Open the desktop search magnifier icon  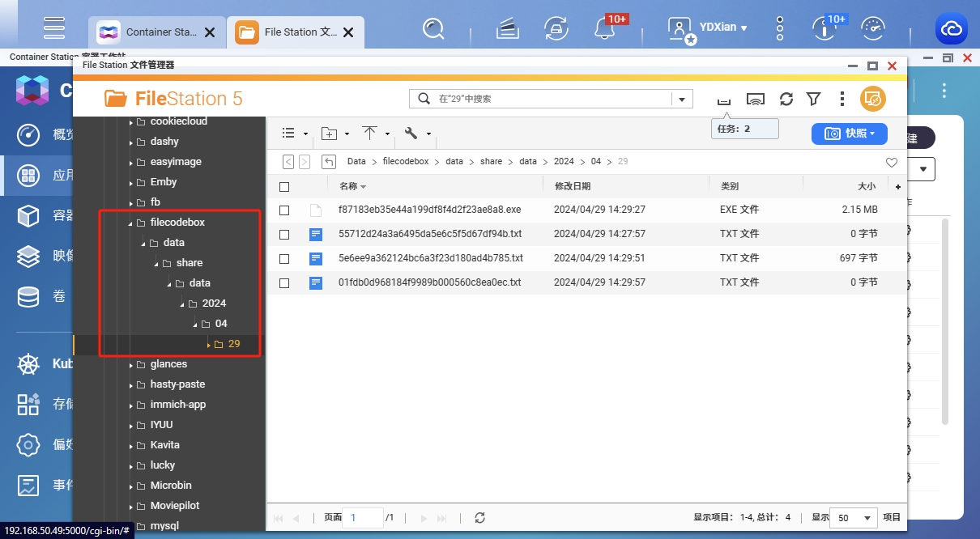point(433,28)
